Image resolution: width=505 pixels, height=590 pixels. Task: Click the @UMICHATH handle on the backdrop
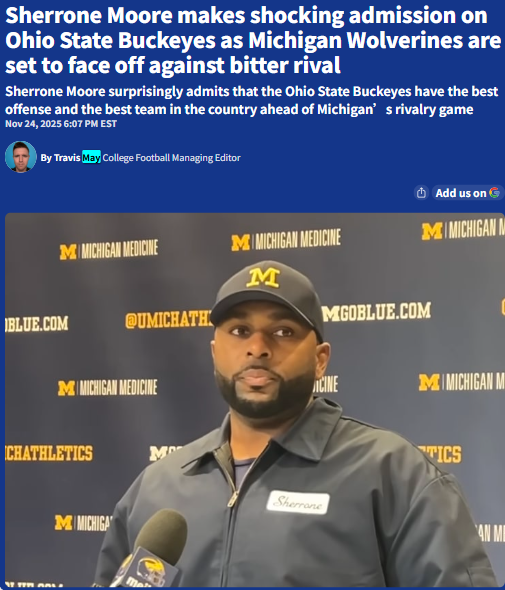point(169,320)
